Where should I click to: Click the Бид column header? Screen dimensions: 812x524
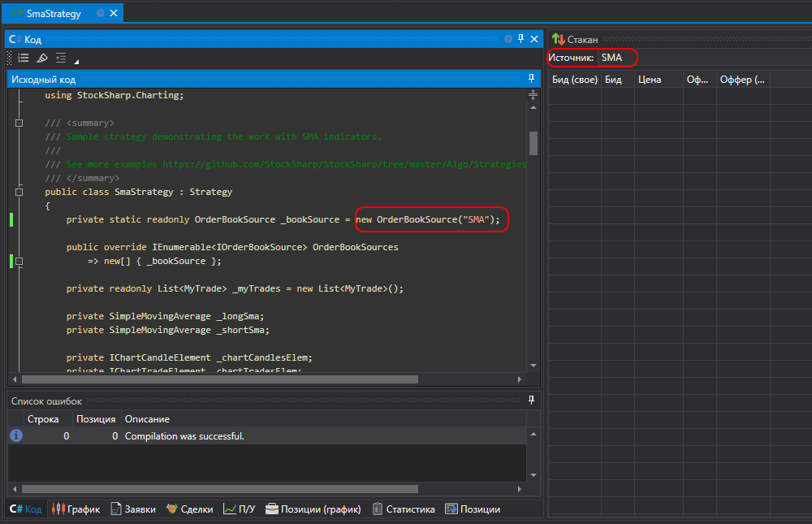[x=617, y=80]
